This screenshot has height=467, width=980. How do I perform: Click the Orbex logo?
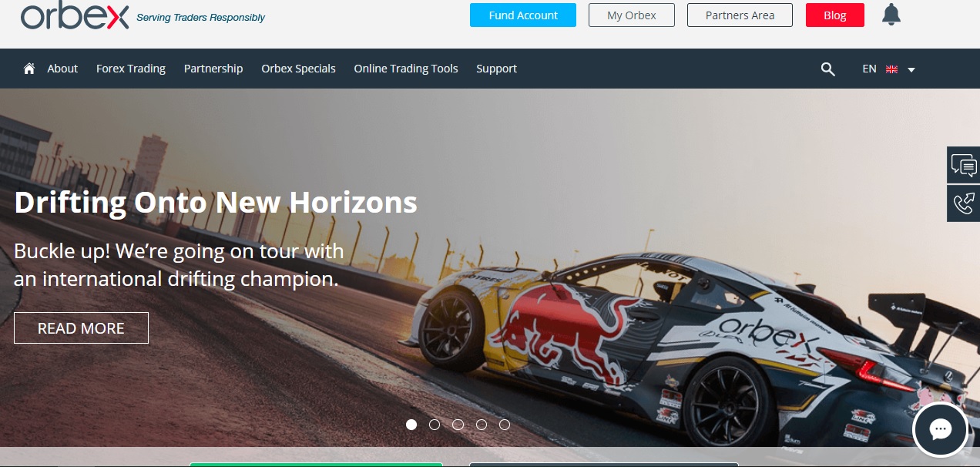click(x=75, y=16)
